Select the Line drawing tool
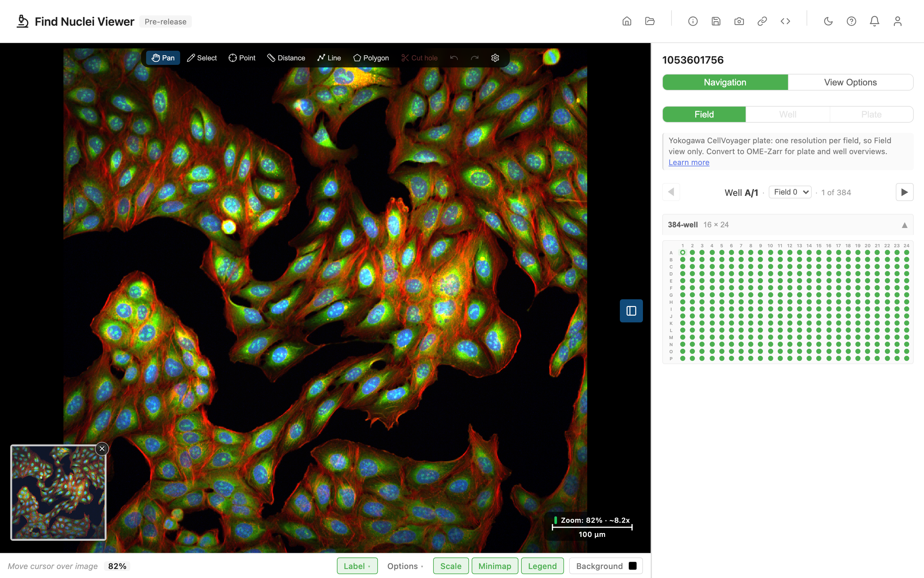The height and width of the screenshot is (578, 924). pyautogui.click(x=329, y=58)
